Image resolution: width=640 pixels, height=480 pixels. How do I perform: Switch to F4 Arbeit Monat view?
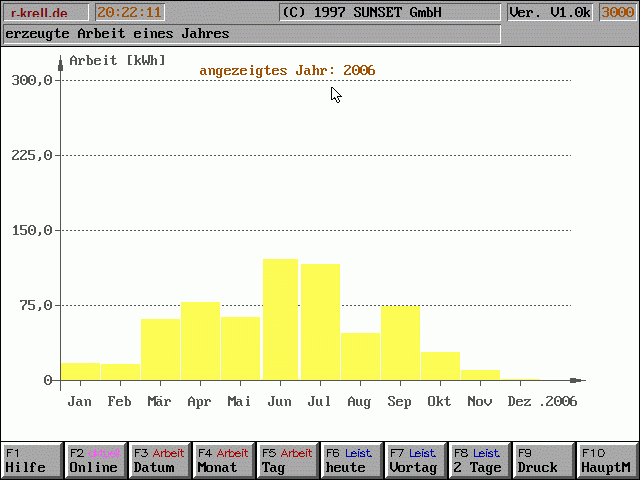click(x=223, y=460)
